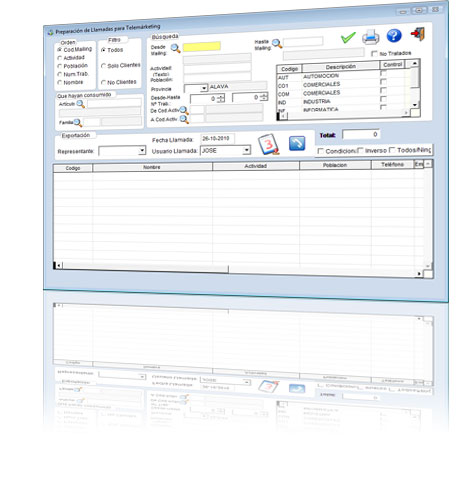Select Actividad order radio button
Screen dimensions: 475x480
pos(60,58)
